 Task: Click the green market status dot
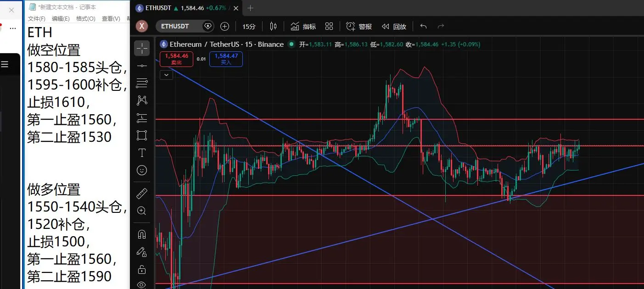(291, 44)
